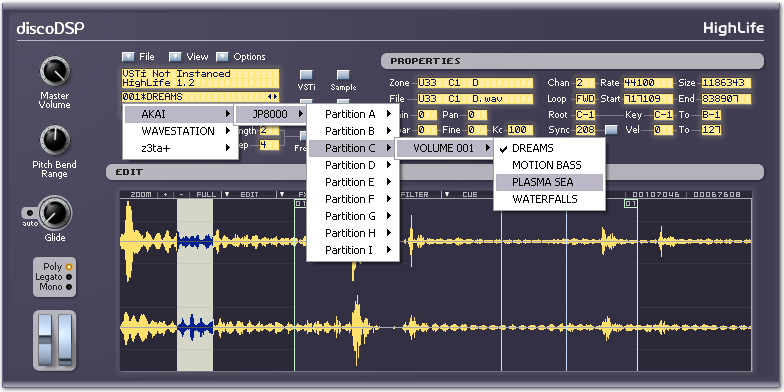Image resolution: width=784 pixels, height=392 pixels.
Task: Toggle the auto glide switch
Action: (x=29, y=214)
